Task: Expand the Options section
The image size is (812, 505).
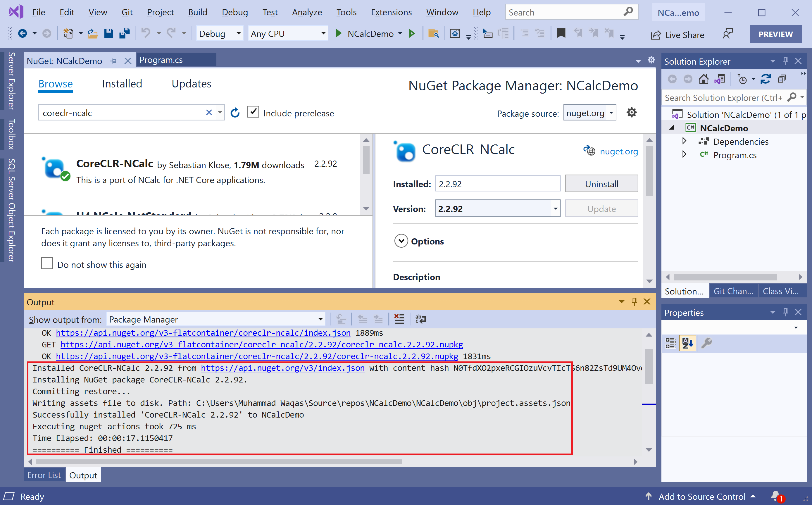Action: click(x=401, y=241)
